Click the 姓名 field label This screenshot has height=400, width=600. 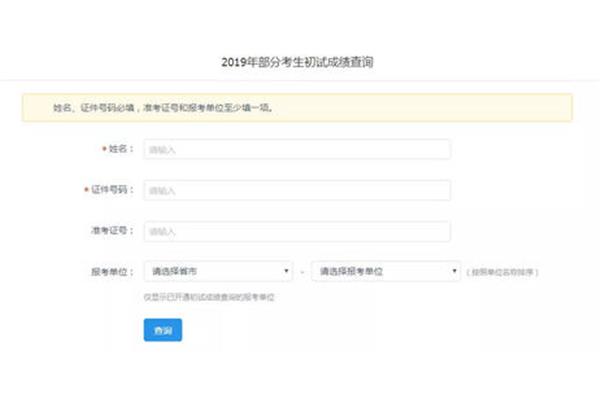click(121, 149)
